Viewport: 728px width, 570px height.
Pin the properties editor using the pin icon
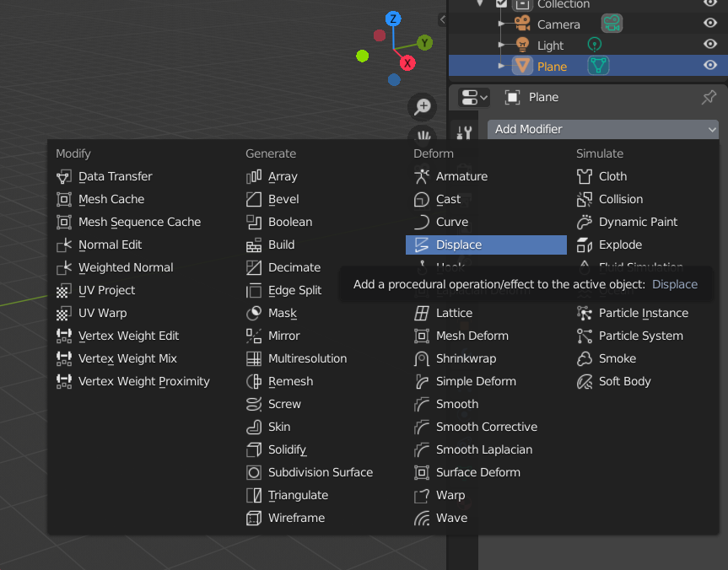click(708, 98)
